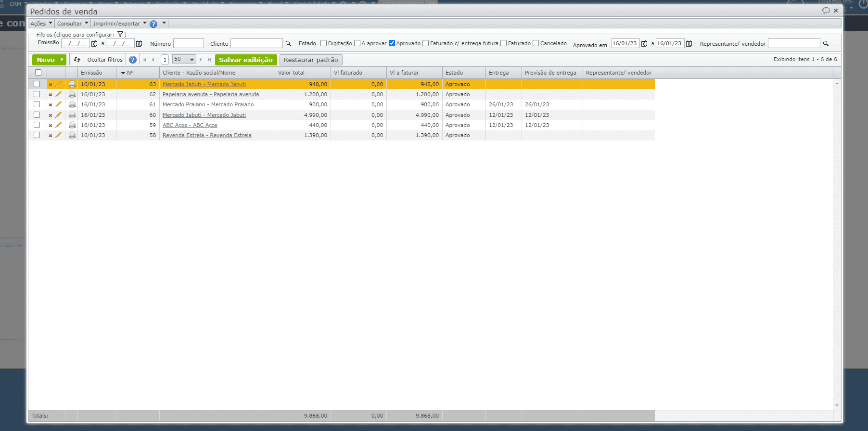Screen dimensions: 868x431
Task: Open the Novo button dropdown arrow
Action: point(62,60)
